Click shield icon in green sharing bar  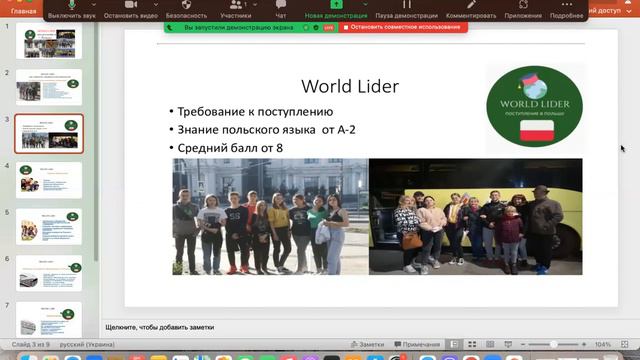[x=316, y=28]
